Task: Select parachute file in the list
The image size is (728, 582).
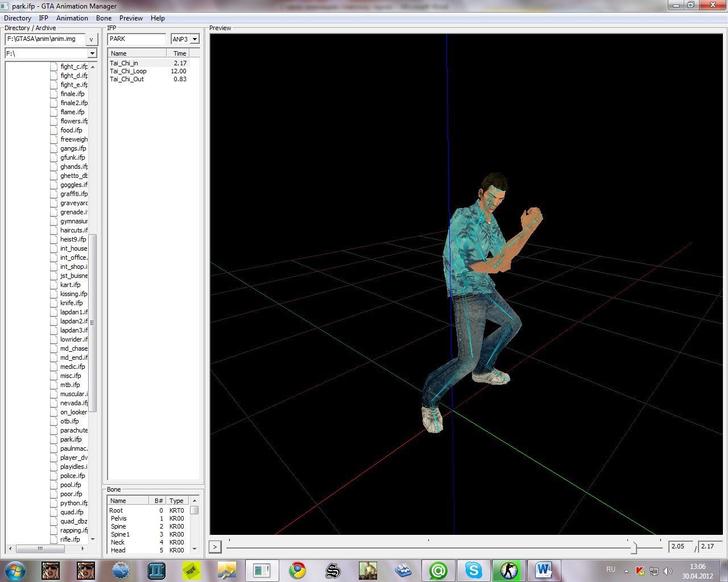Action: 74,430
